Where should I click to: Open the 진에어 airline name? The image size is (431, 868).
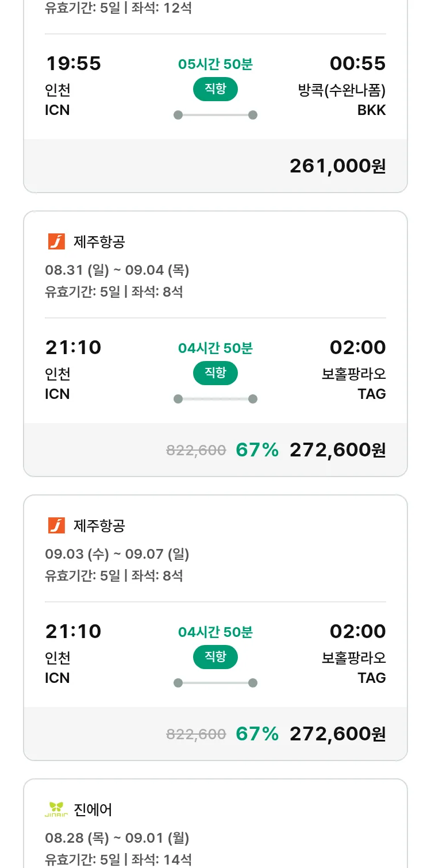point(93,809)
